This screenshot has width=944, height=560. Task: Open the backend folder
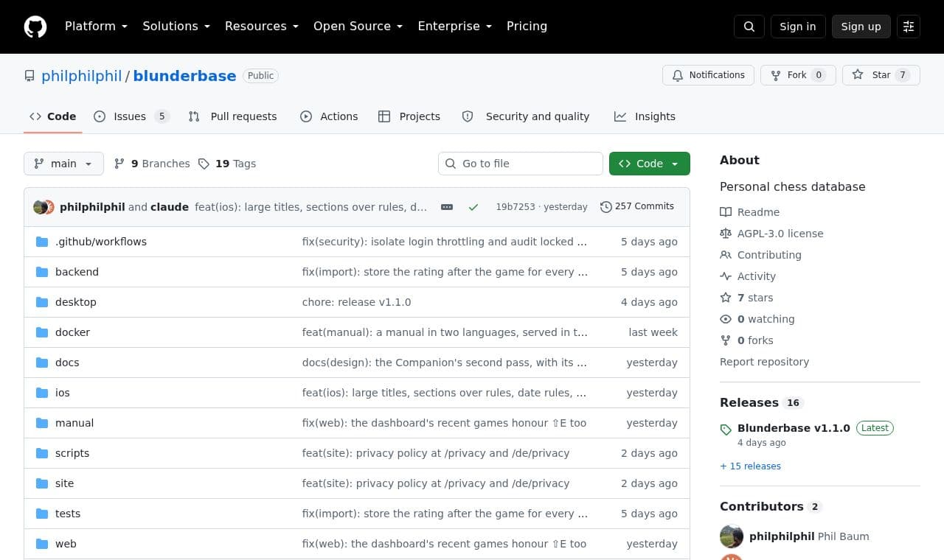(77, 272)
